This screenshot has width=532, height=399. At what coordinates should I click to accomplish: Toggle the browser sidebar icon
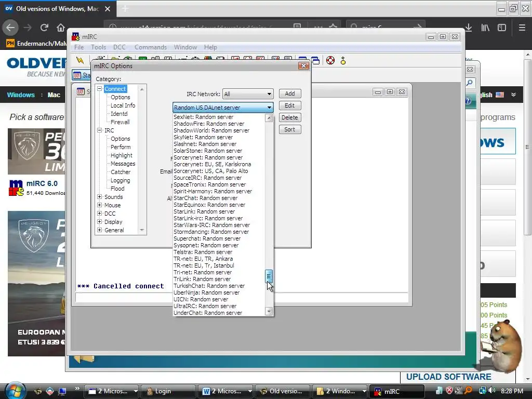[502, 28]
